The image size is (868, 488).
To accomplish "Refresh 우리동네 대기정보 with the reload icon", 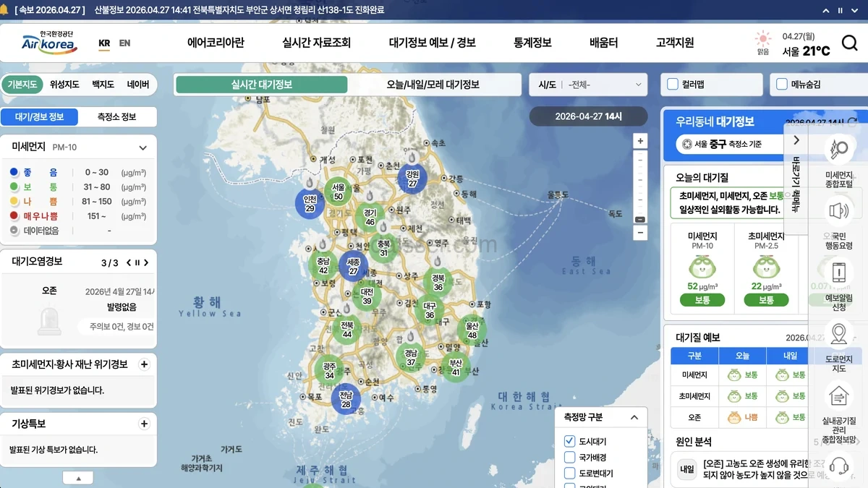I will 852,122.
